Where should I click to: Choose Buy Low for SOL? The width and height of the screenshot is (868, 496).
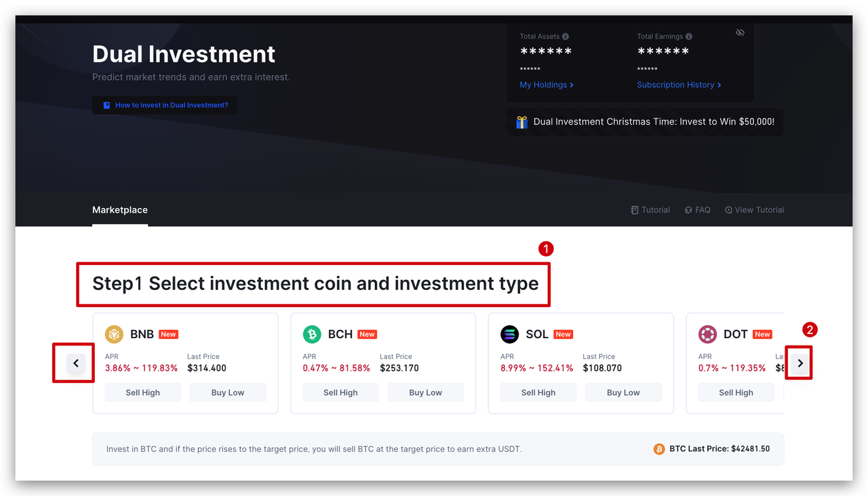[623, 392]
